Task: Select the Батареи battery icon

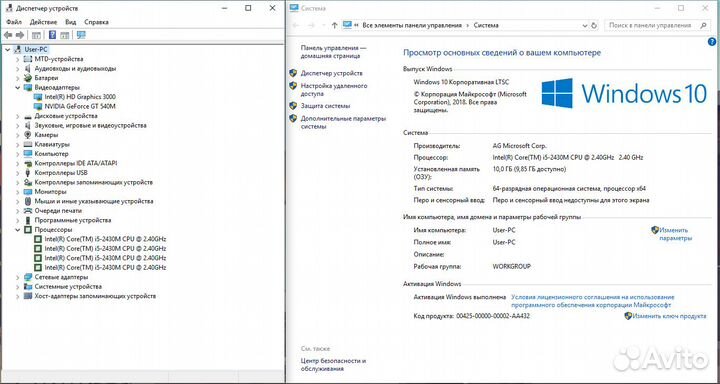Action: click(28, 78)
